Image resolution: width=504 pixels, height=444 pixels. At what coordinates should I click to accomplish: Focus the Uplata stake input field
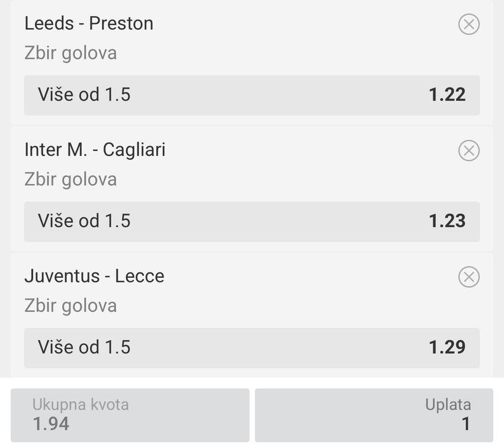(374, 414)
